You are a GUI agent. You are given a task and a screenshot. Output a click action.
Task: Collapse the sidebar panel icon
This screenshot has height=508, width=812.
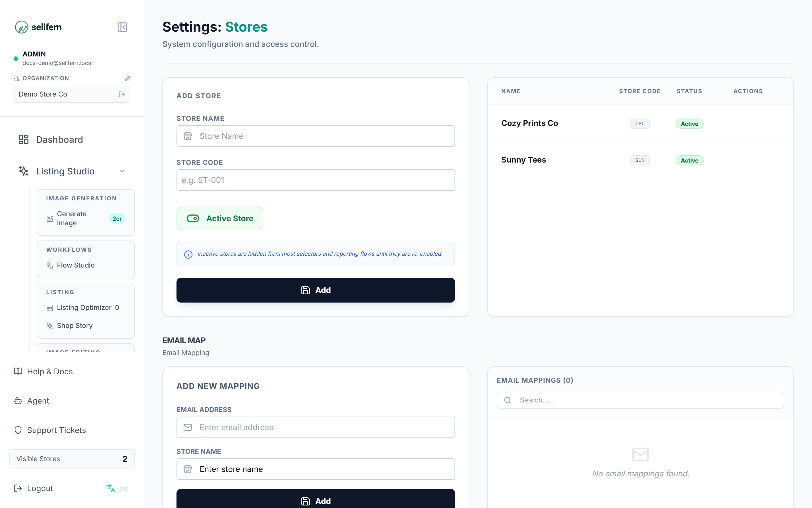coord(122,27)
